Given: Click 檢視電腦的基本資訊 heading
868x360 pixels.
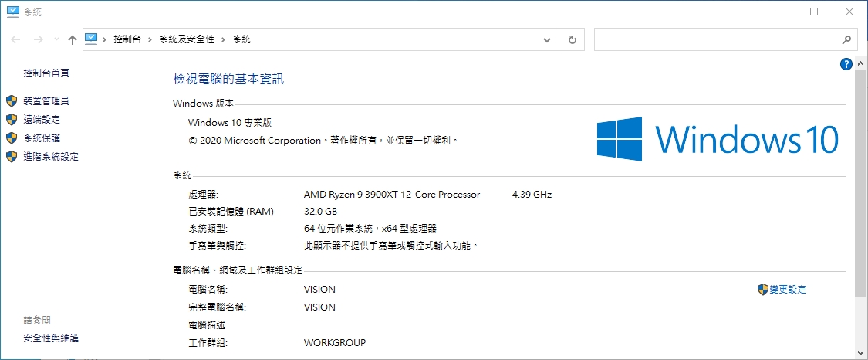Looking at the screenshot, I should [228, 80].
